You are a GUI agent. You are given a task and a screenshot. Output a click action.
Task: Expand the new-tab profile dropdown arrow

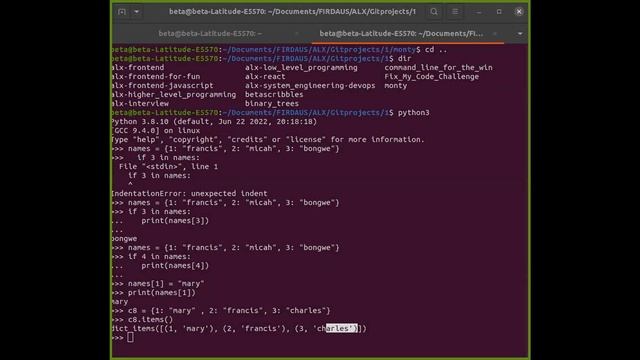(x=137, y=12)
